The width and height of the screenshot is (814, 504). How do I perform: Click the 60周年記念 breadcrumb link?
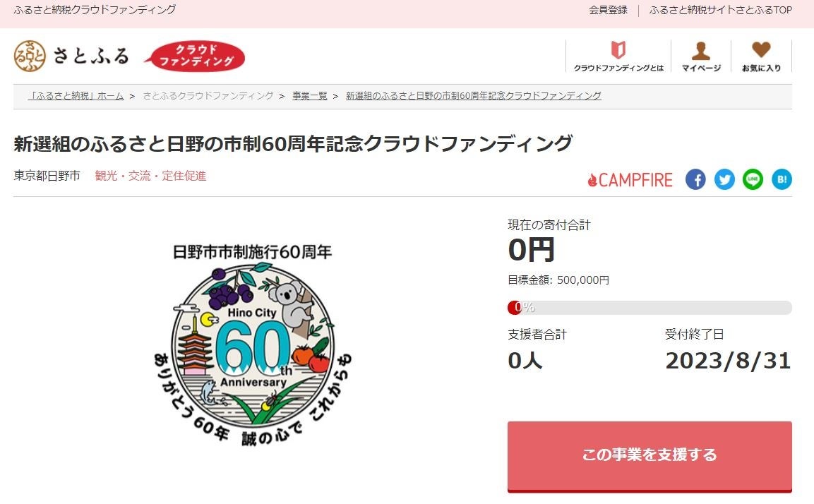pos(473,96)
